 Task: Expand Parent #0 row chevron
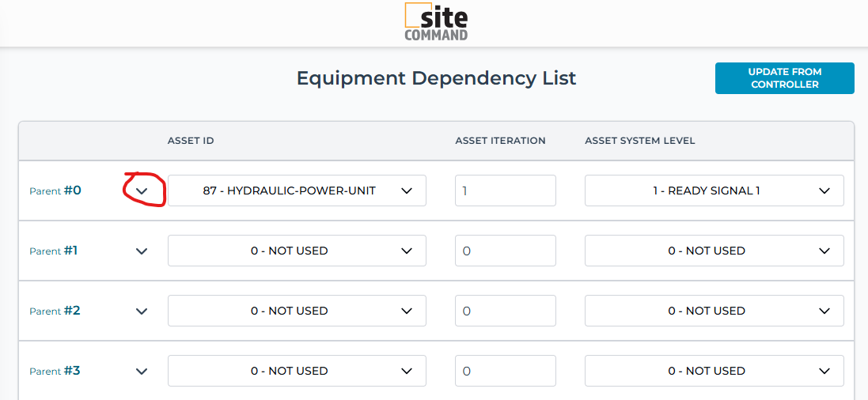[142, 191]
